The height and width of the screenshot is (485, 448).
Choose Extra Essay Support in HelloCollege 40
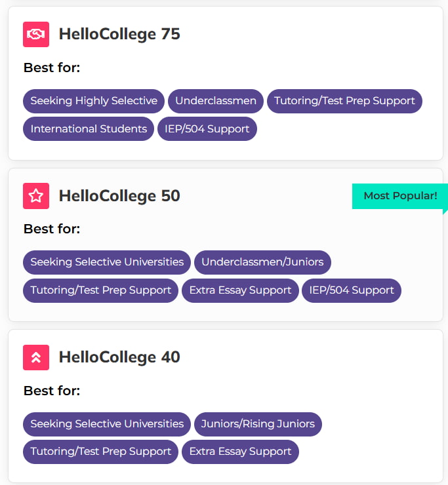(240, 452)
